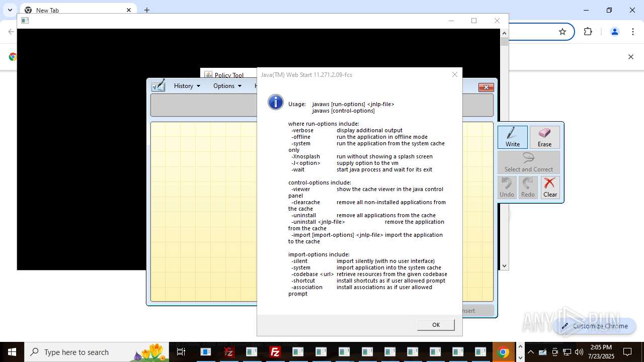This screenshot has height=362, width=644.
Task: Click the Customize Chrome button
Action: pos(594,326)
